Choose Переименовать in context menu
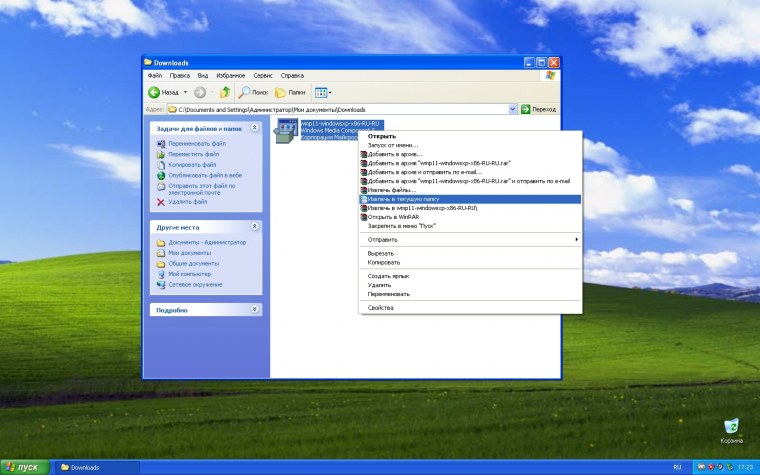Image resolution: width=760 pixels, height=475 pixels. pyautogui.click(x=470, y=294)
